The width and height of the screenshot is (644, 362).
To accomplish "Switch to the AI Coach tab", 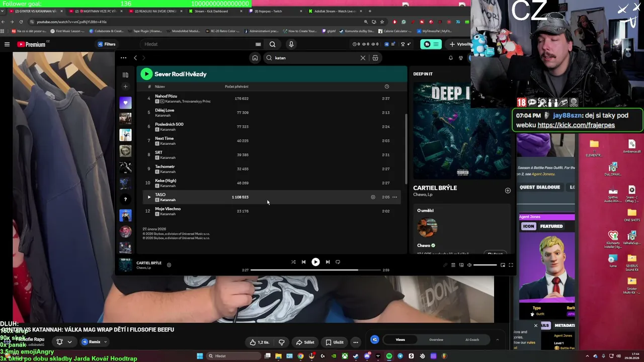I will point(472,340).
